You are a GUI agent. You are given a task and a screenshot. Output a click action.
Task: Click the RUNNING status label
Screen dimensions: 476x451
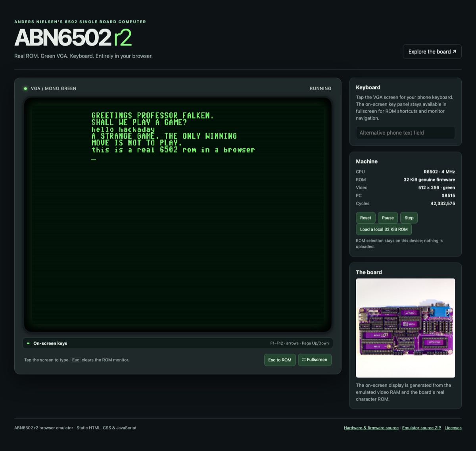pos(320,89)
